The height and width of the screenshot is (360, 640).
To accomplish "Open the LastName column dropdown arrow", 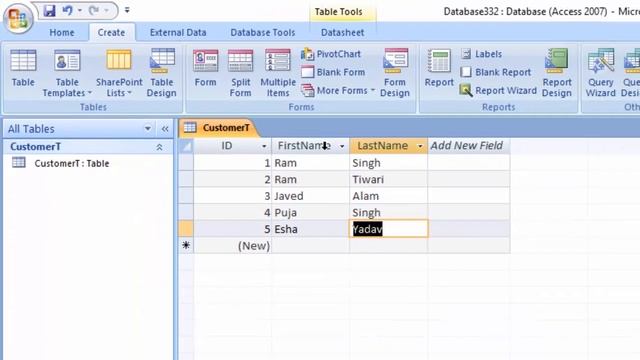I will point(420,146).
